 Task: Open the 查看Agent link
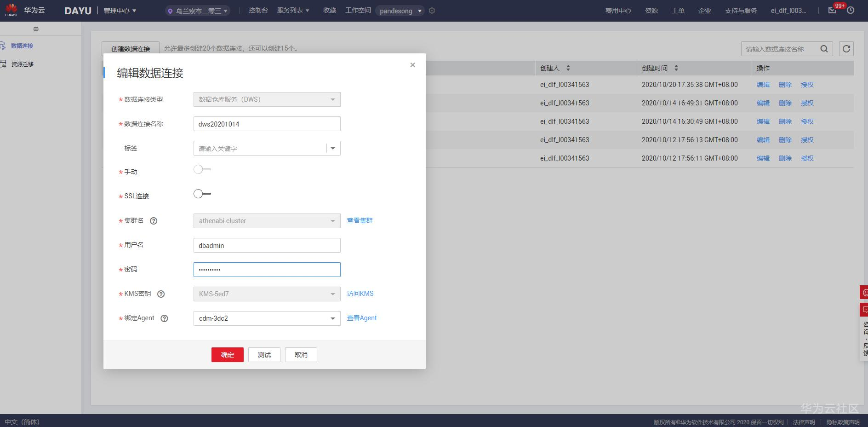pyautogui.click(x=361, y=318)
